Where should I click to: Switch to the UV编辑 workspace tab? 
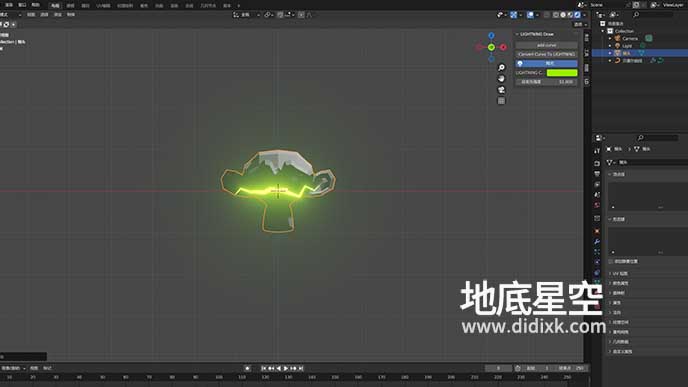pyautogui.click(x=103, y=6)
